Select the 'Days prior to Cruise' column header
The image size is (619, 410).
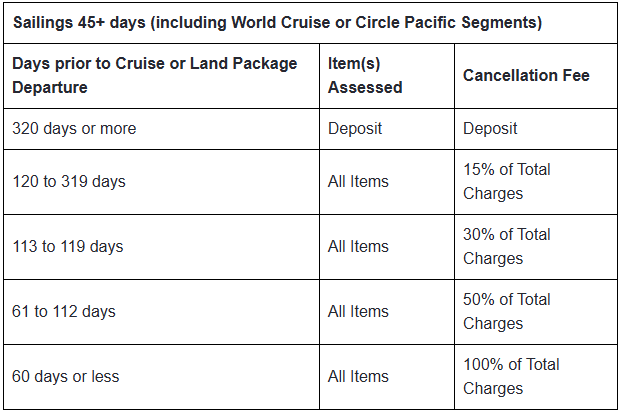point(155,75)
